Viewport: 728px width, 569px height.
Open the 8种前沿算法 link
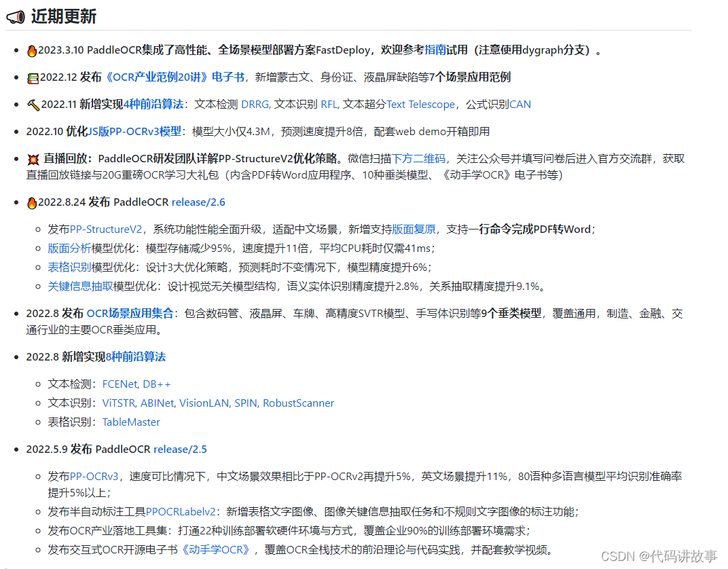pos(136,356)
